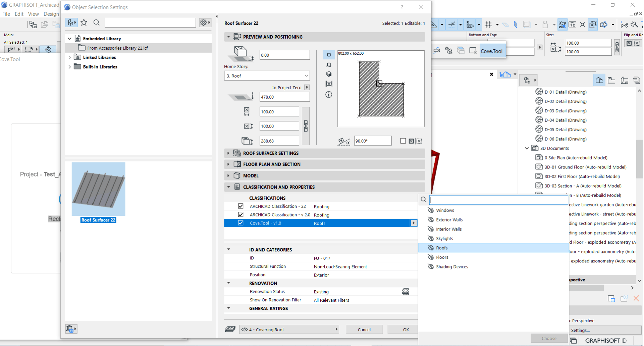Expand the Model panel
644x346 pixels.
tap(228, 176)
